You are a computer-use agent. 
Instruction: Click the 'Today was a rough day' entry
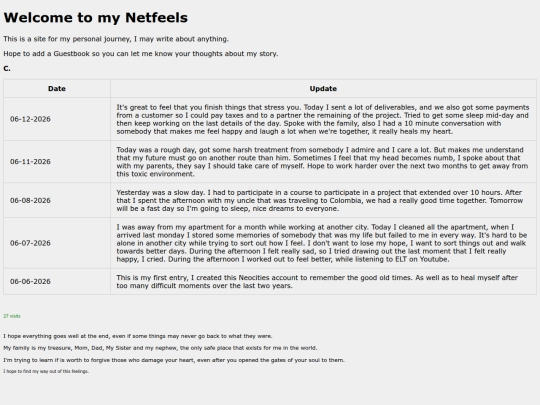[322, 162]
